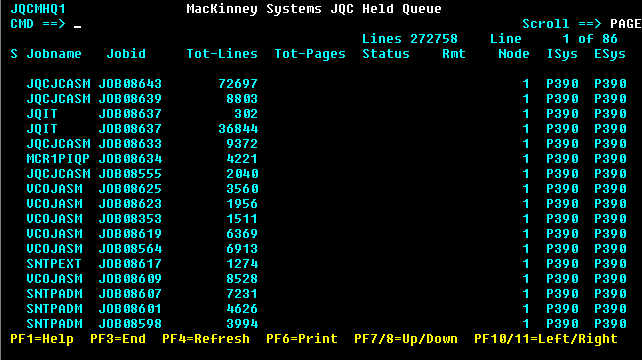The height and width of the screenshot is (360, 642).
Task: Click the Scroll PAGE value field
Action: coord(626,24)
